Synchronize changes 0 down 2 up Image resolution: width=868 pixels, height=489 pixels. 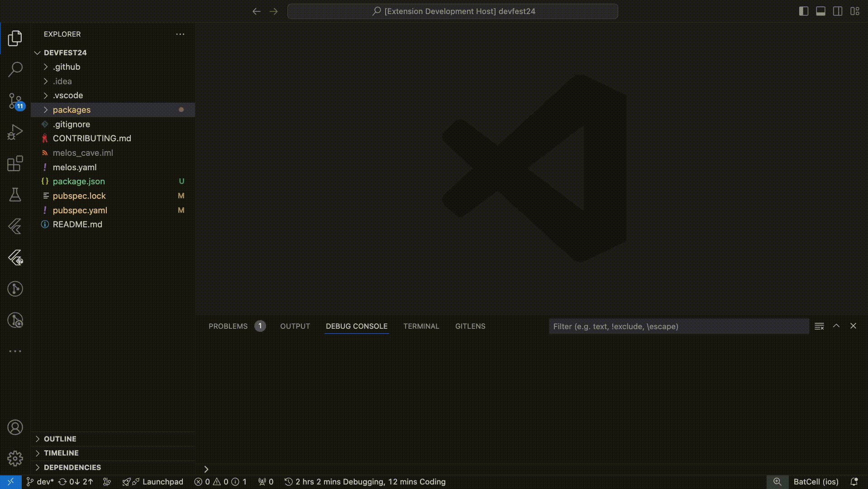pyautogui.click(x=76, y=482)
